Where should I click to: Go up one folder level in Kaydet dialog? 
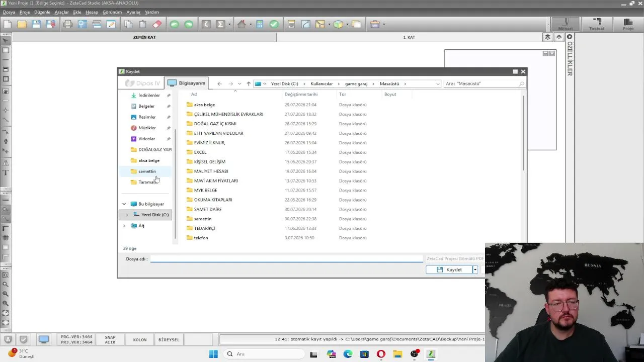[x=249, y=84]
